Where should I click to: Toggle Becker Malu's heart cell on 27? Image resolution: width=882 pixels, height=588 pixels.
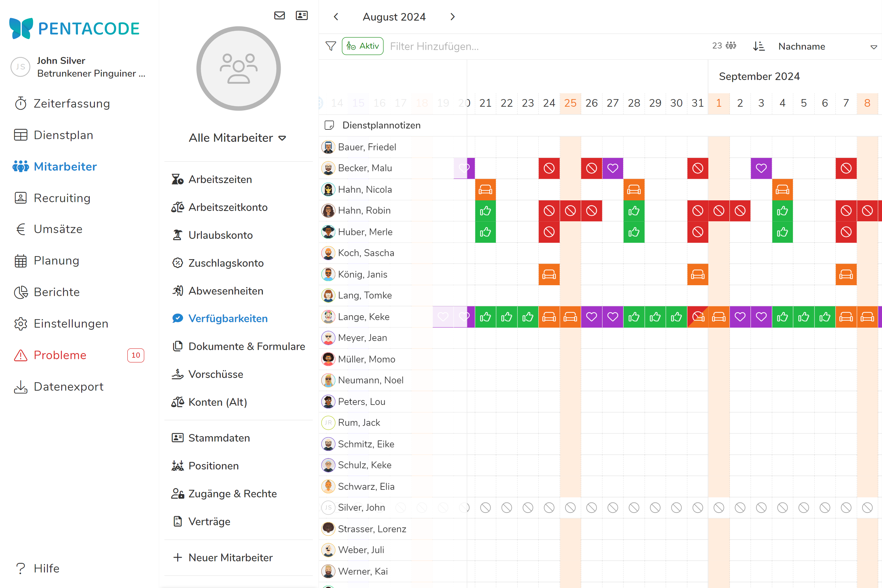click(x=613, y=169)
